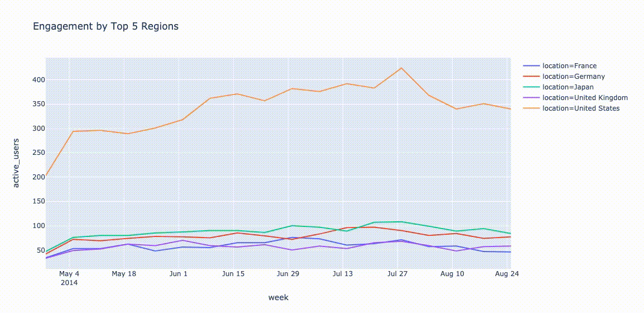Toggle the France legend entry
The width and height of the screenshot is (644, 313).
click(569, 66)
